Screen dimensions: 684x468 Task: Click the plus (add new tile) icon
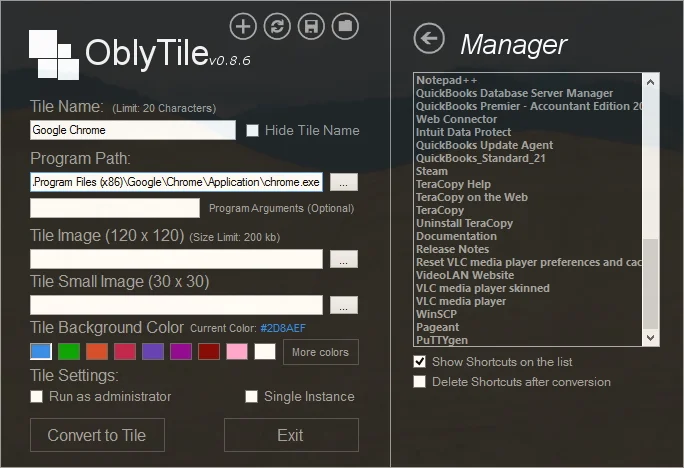[x=243, y=27]
